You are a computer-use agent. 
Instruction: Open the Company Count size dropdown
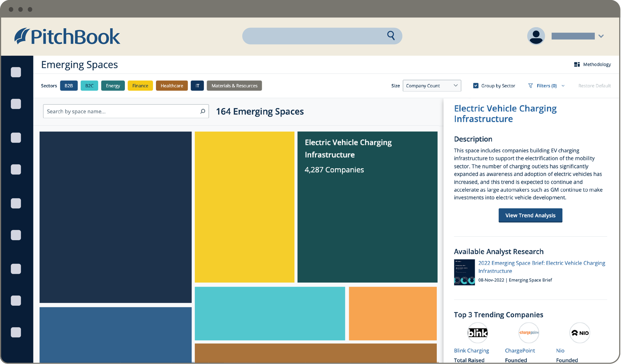(x=432, y=86)
